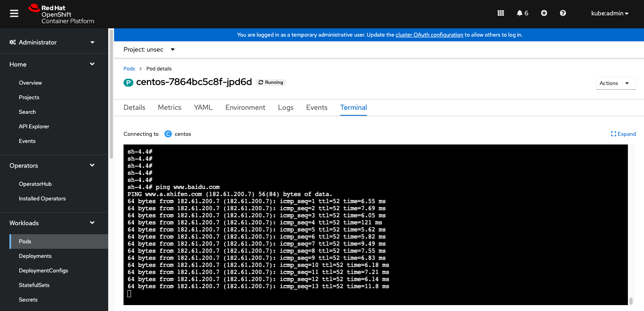Click the Expand terminal icon
The width and height of the screenshot is (644, 311).
613,134
